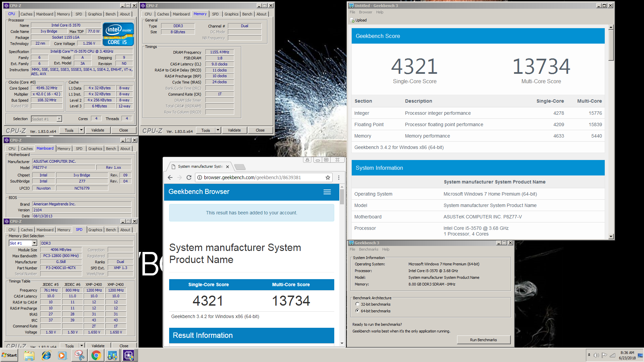The height and width of the screenshot is (362, 644).
Task: Bookmark this page with the star
Action: (x=328, y=177)
